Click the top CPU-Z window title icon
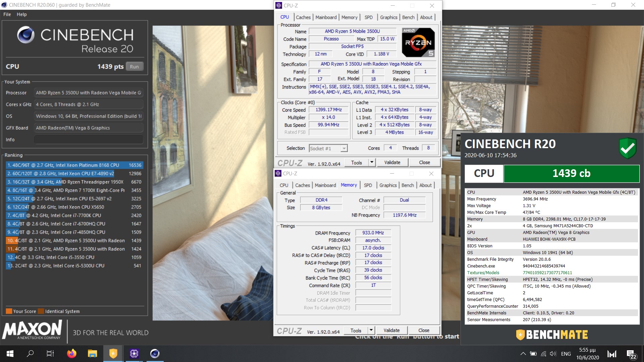This screenshot has height=362, width=644. pyautogui.click(x=279, y=5)
